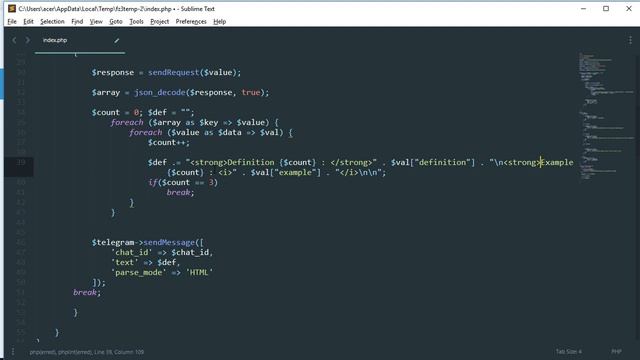The image size is (640, 360).
Task: Click the 'chat_id' key text
Action: [131, 252]
